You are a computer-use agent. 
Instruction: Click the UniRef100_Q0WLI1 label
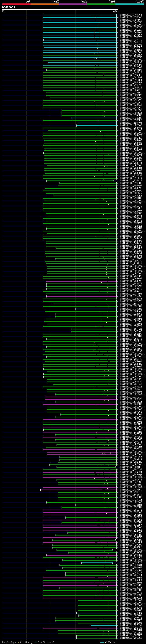(x=131, y=42)
